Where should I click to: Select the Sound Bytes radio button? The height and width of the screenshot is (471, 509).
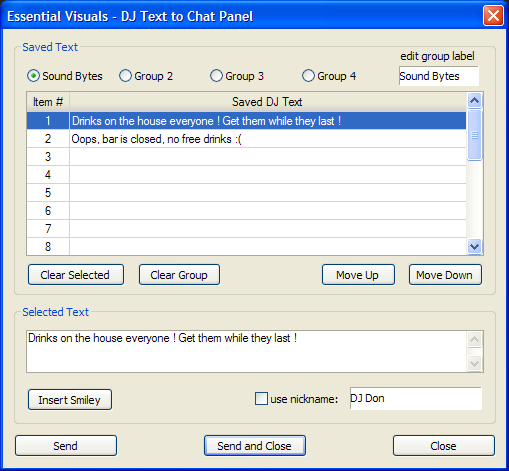pos(33,76)
